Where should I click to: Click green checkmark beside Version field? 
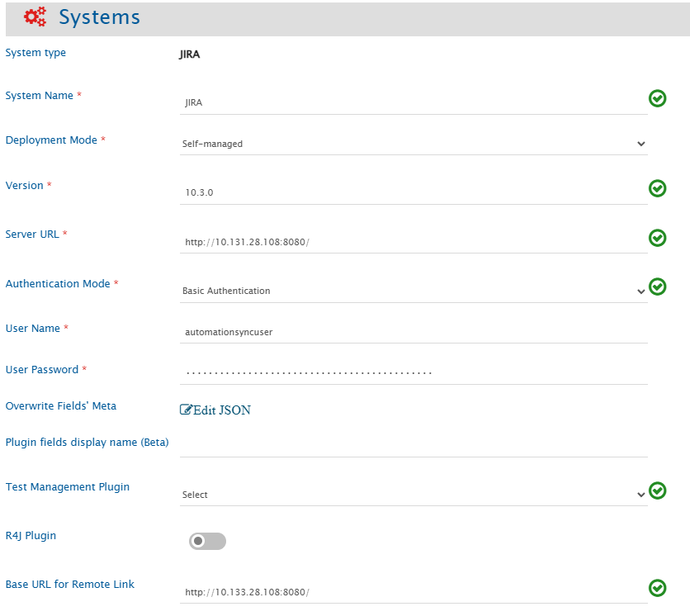657,189
